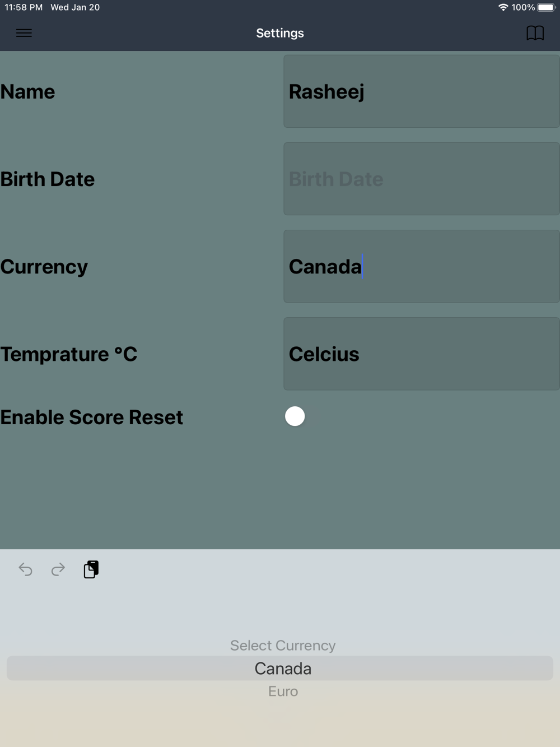
Task: Tap the Settings title
Action: (x=280, y=33)
